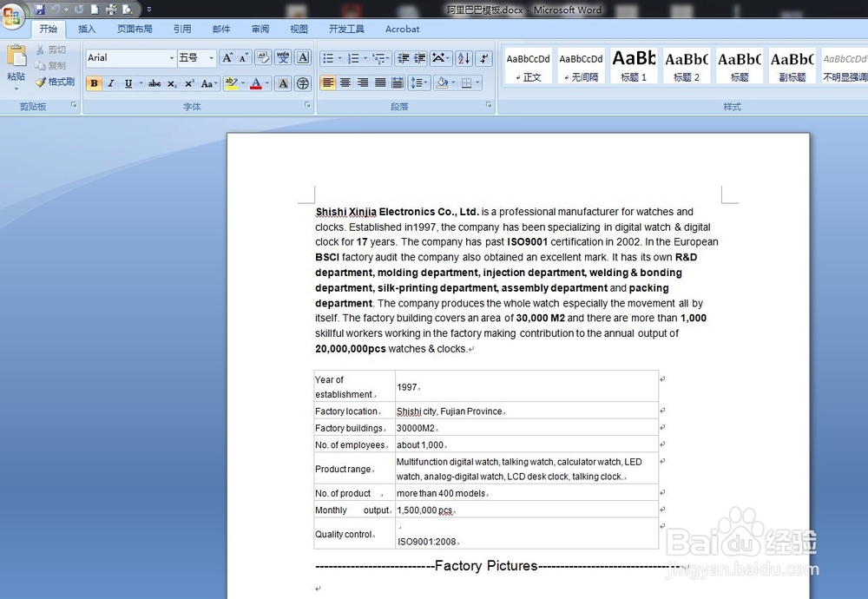The height and width of the screenshot is (599, 868).
Task: Expand the paste options arrow
Action: (x=16, y=89)
